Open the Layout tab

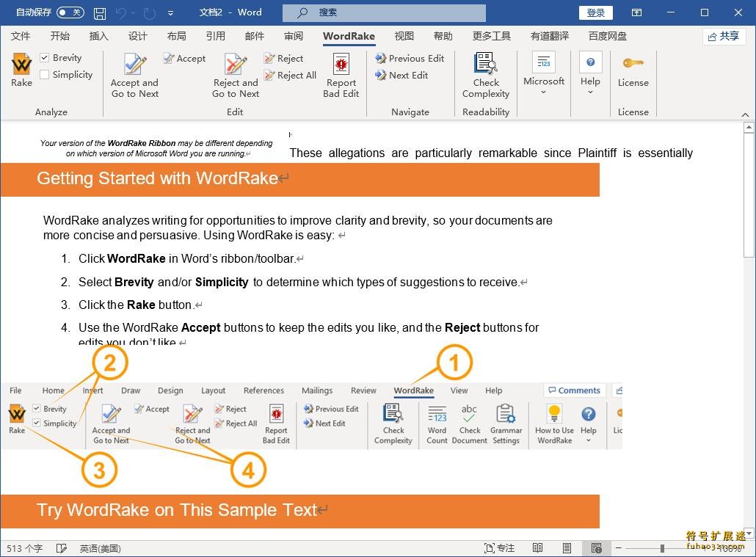176,36
